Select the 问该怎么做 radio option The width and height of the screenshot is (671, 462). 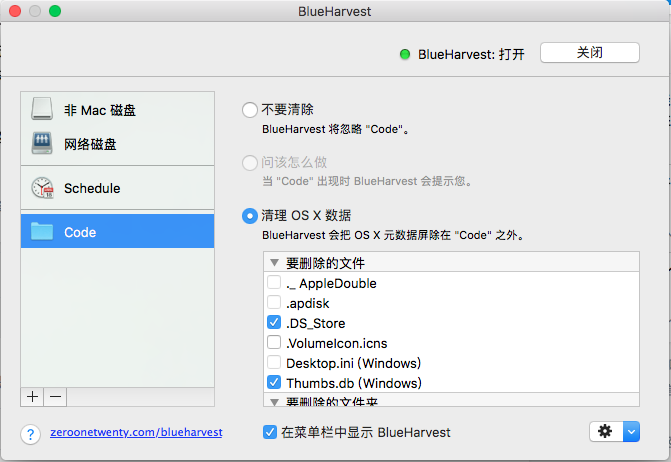(x=249, y=163)
